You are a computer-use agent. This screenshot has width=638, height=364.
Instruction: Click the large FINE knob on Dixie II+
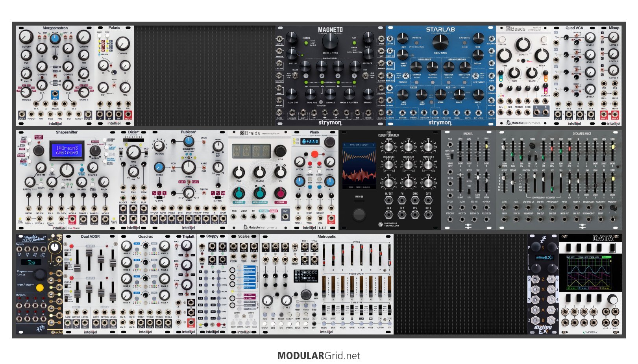click(133, 152)
